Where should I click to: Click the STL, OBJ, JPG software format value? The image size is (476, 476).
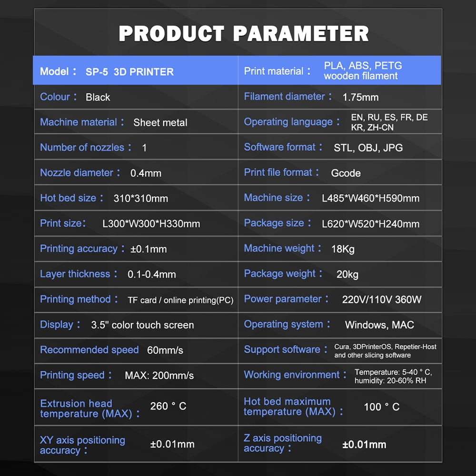(x=368, y=148)
